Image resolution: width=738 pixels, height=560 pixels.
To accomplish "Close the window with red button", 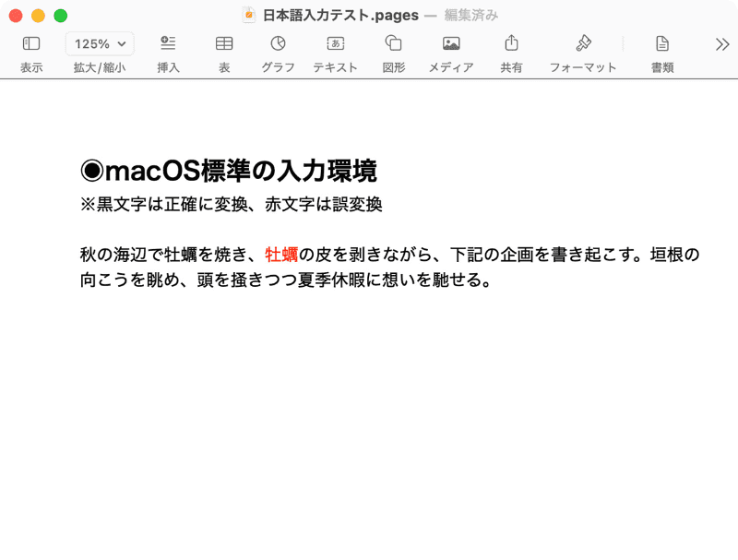I will tap(16, 16).
